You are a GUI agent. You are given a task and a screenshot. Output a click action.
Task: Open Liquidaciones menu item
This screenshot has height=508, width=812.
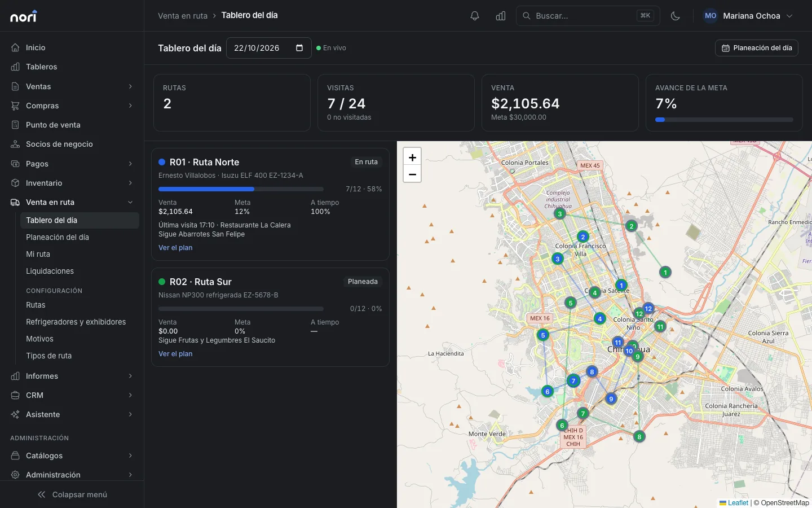pos(80,271)
